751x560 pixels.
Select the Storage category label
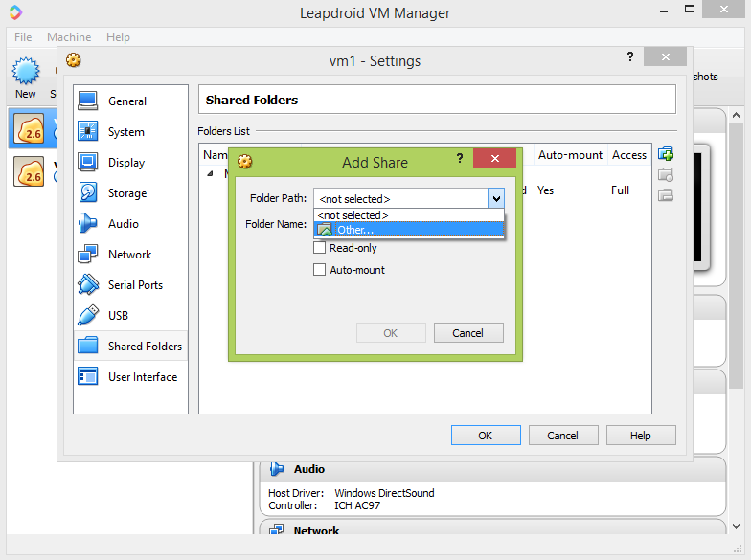pos(127,193)
